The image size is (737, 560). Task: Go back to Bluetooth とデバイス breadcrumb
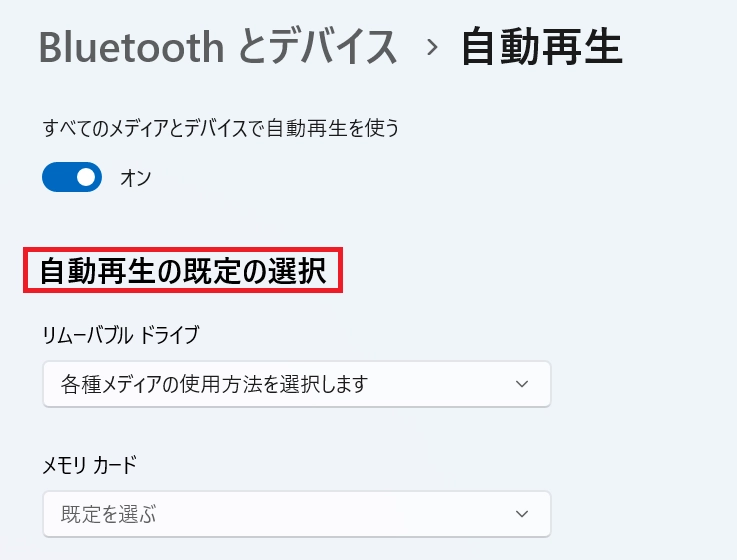pyautogui.click(x=218, y=47)
